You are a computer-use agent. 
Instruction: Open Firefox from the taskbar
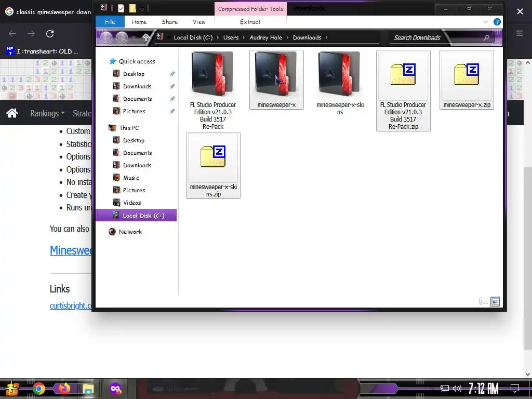tap(64, 389)
